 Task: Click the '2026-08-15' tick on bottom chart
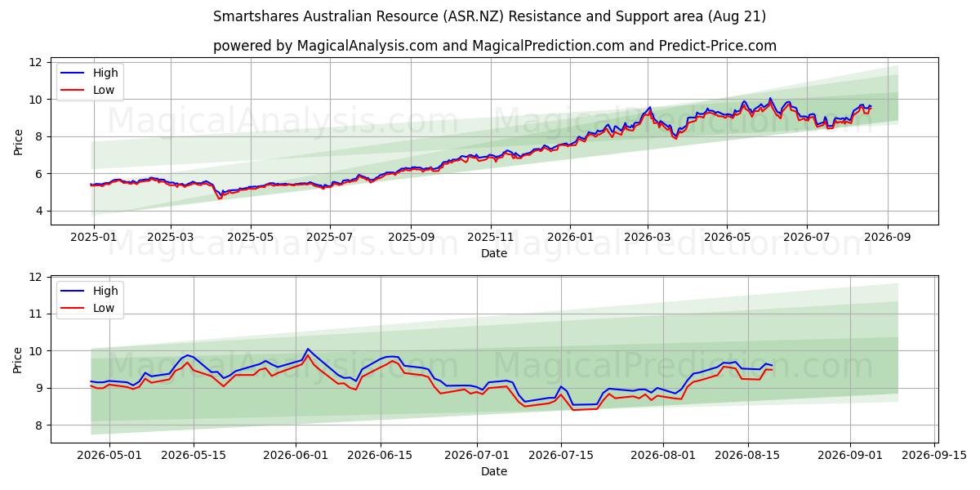coord(749,456)
